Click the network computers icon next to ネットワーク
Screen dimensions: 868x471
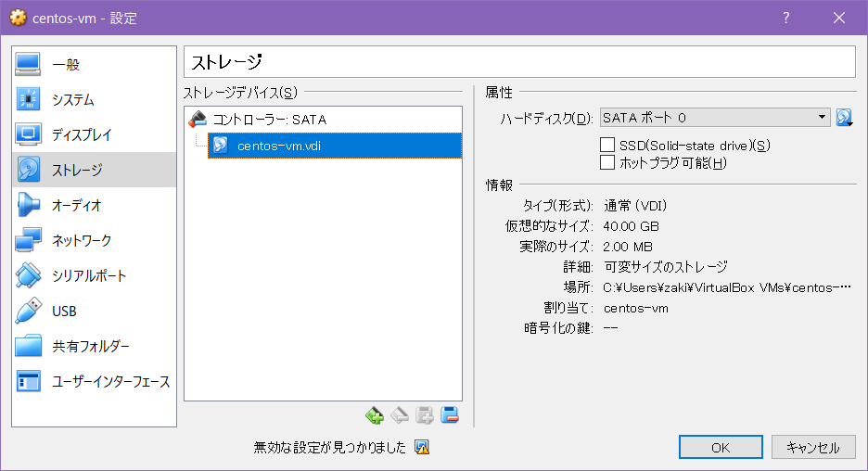tap(28, 240)
